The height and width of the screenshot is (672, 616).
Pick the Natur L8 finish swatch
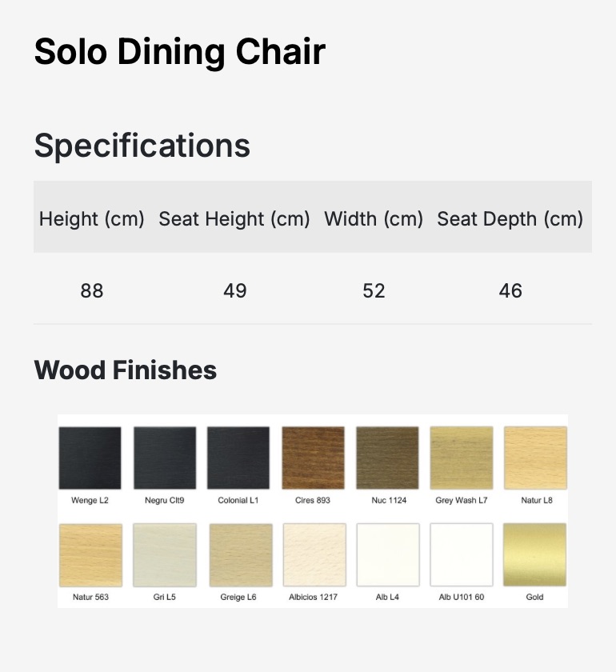click(535, 458)
